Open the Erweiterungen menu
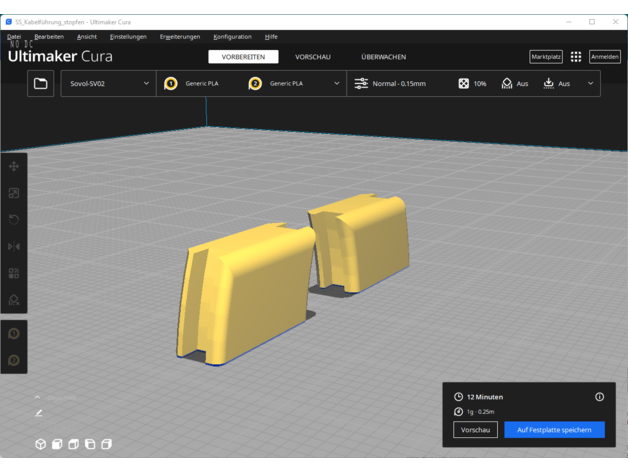628x472 pixels. pyautogui.click(x=180, y=37)
